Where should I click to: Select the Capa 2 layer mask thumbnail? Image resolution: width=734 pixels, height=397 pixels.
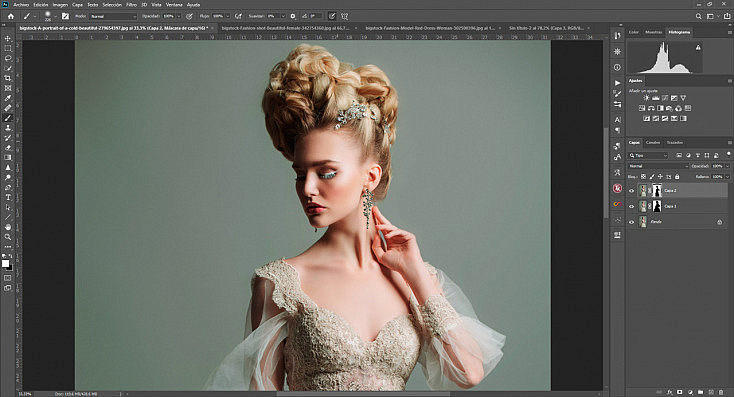[657, 191]
